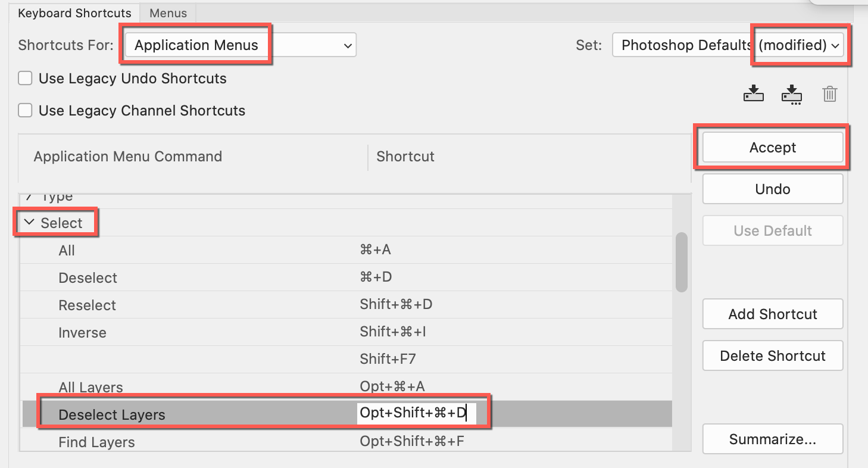
Task: Click the Deselect Layers shortcut input field
Action: click(x=415, y=412)
